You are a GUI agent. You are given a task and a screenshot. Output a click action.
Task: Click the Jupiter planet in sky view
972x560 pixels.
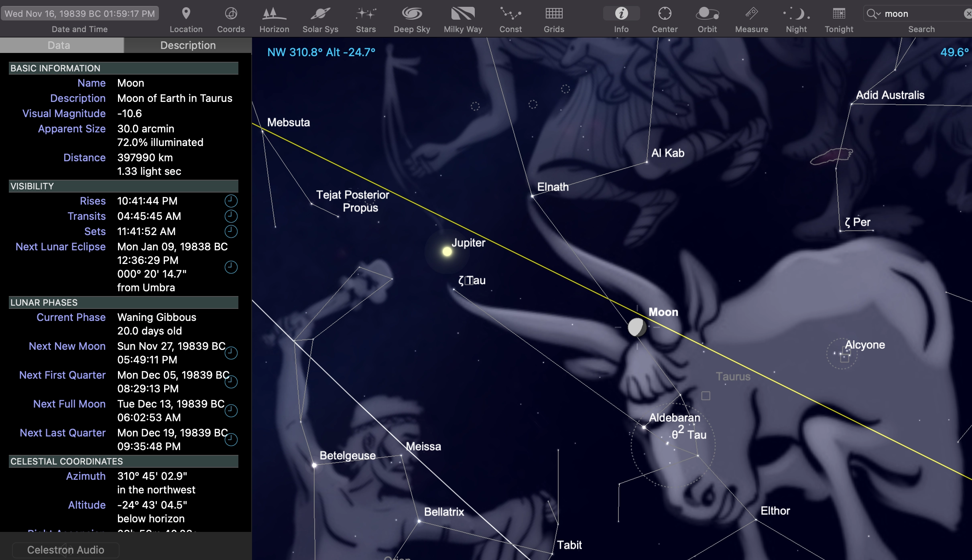coord(447,252)
